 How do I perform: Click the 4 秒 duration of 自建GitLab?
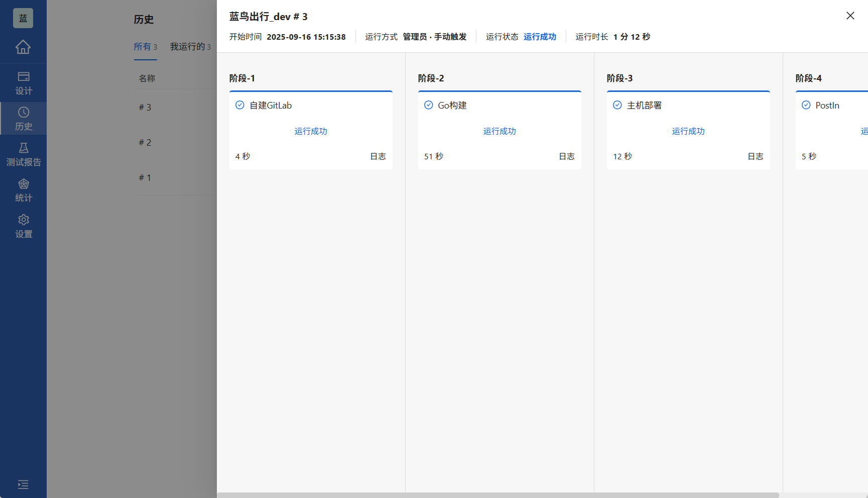(x=242, y=156)
